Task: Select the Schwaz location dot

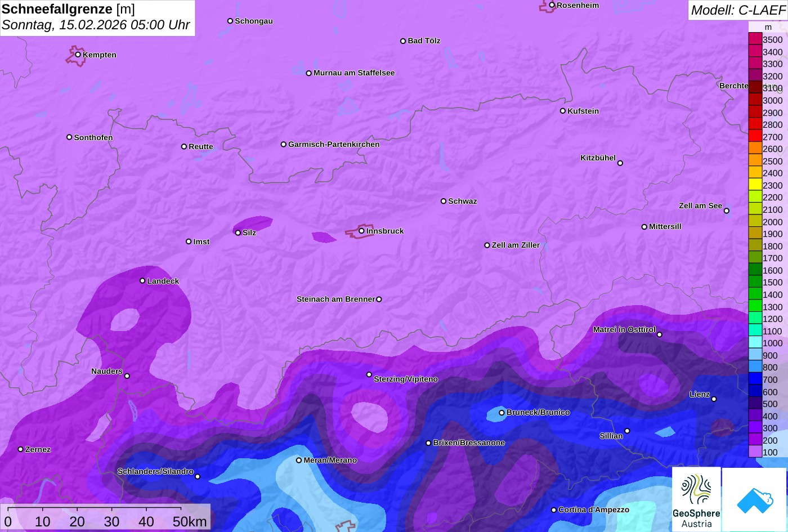Action: (x=443, y=201)
